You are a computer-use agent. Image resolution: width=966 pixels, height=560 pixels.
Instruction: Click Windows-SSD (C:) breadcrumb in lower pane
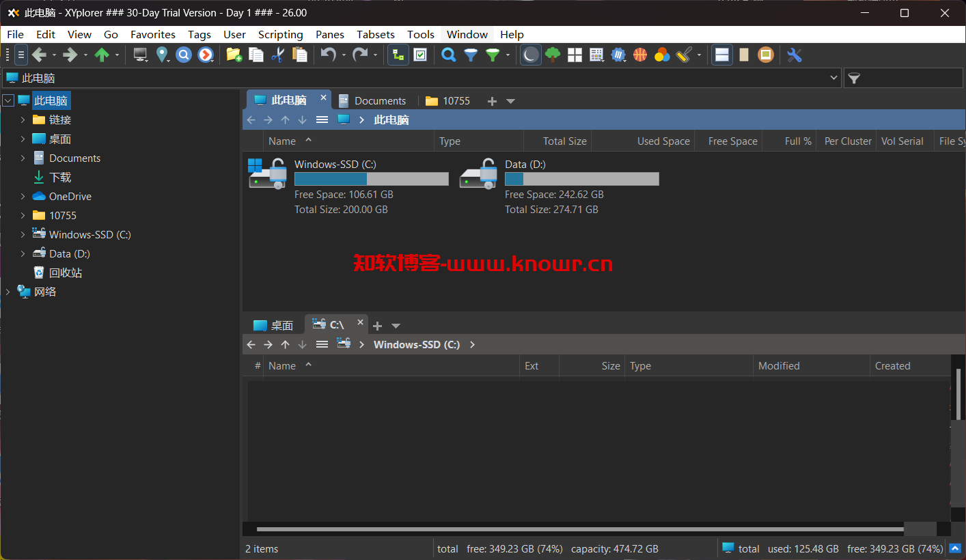point(417,344)
